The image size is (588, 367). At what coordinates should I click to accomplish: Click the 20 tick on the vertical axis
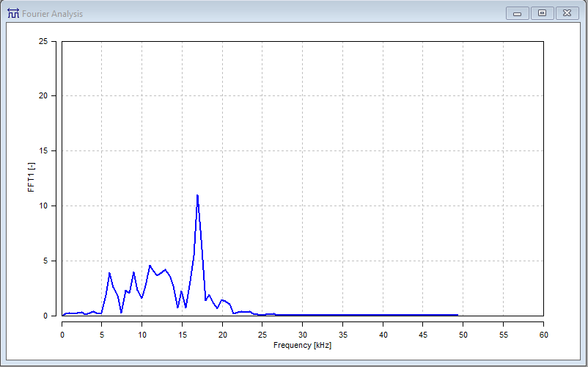tap(53, 96)
